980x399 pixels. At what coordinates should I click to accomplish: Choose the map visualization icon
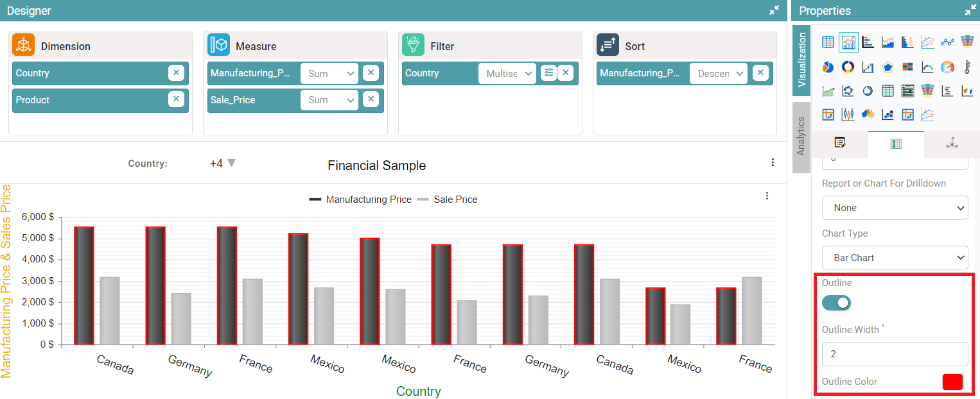pyautogui.click(x=868, y=114)
